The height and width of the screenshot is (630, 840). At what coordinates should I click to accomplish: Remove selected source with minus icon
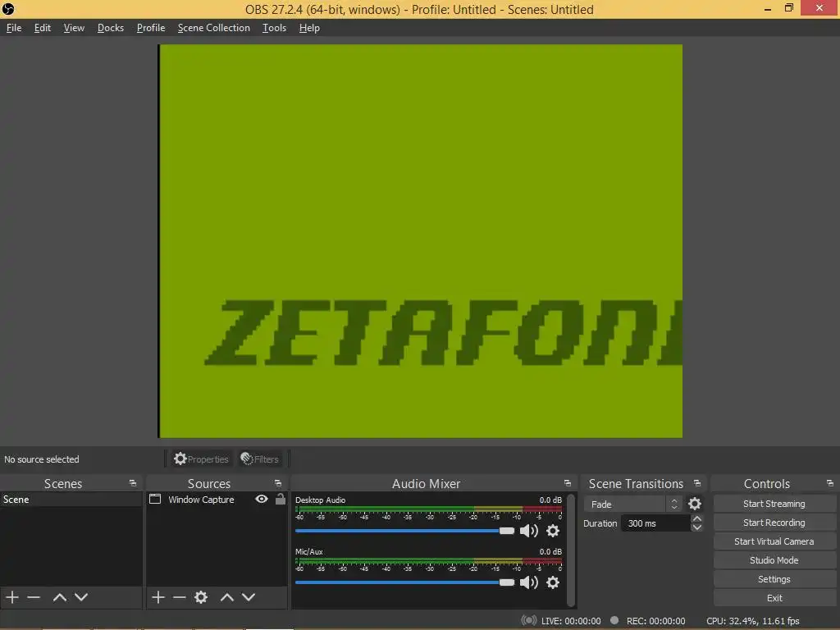pos(180,597)
